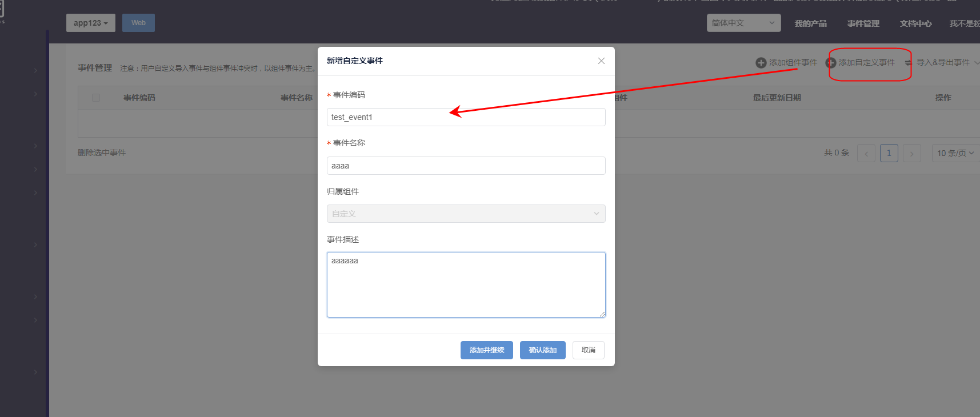
Task: Go to the next page arrow
Action: click(911, 153)
